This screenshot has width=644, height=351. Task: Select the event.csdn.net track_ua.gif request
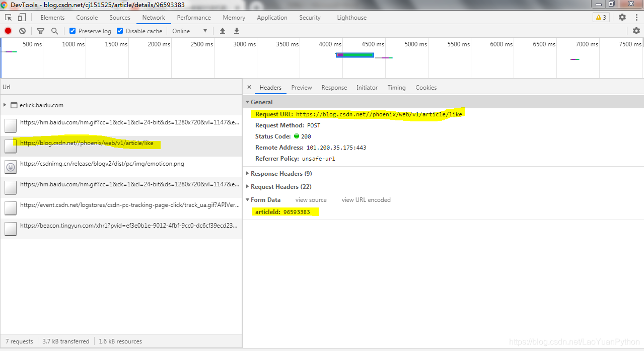tap(121, 208)
